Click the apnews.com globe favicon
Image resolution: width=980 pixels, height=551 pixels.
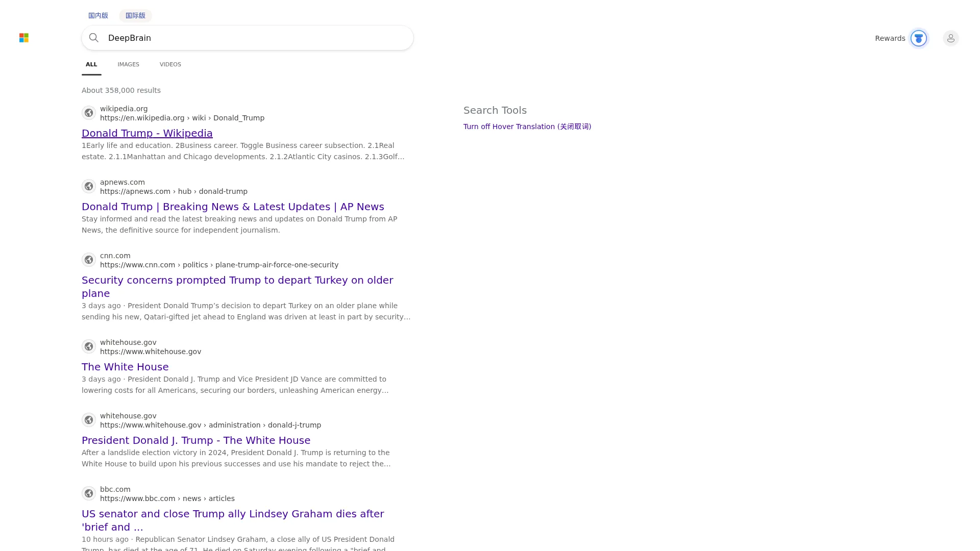(x=89, y=186)
